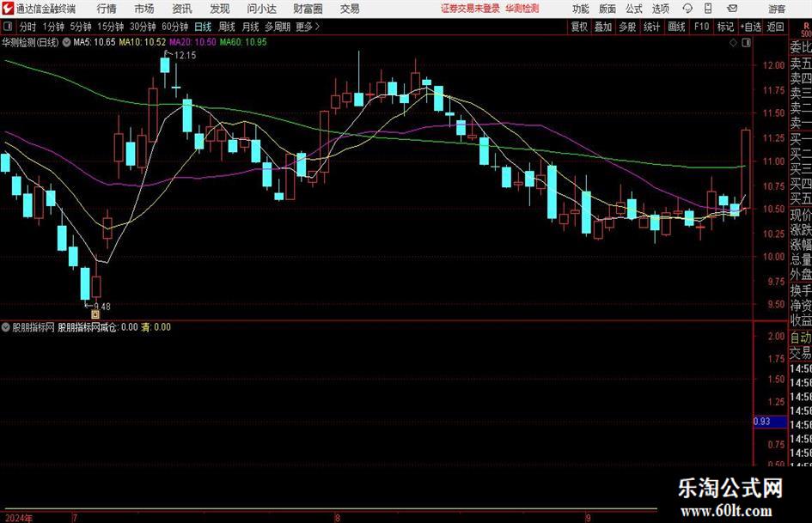Expand the main chart indicator dropdown beside 华测检测(日线)
The width and height of the screenshot is (812, 523).
pos(66,43)
